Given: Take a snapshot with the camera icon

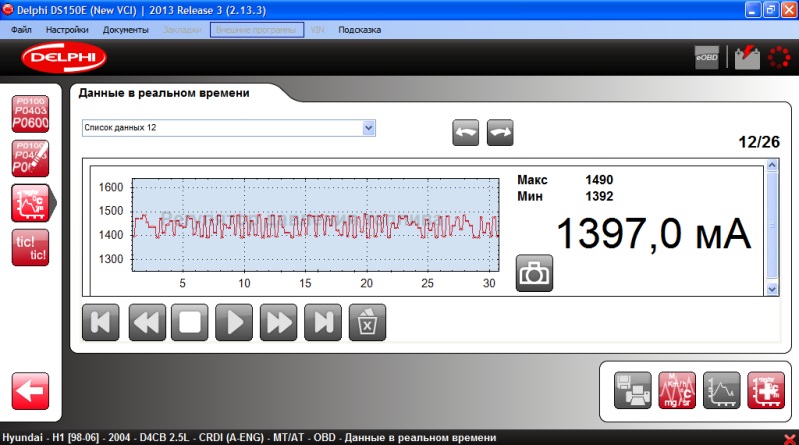Looking at the screenshot, I should tap(534, 273).
